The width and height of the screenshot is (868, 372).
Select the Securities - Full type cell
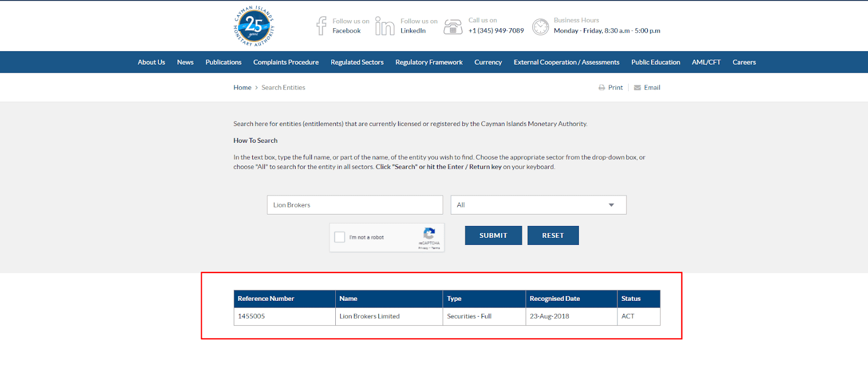pos(484,317)
